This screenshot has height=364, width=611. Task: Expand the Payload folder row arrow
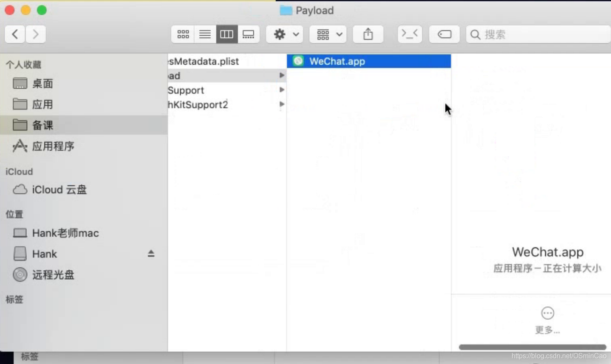282,75
